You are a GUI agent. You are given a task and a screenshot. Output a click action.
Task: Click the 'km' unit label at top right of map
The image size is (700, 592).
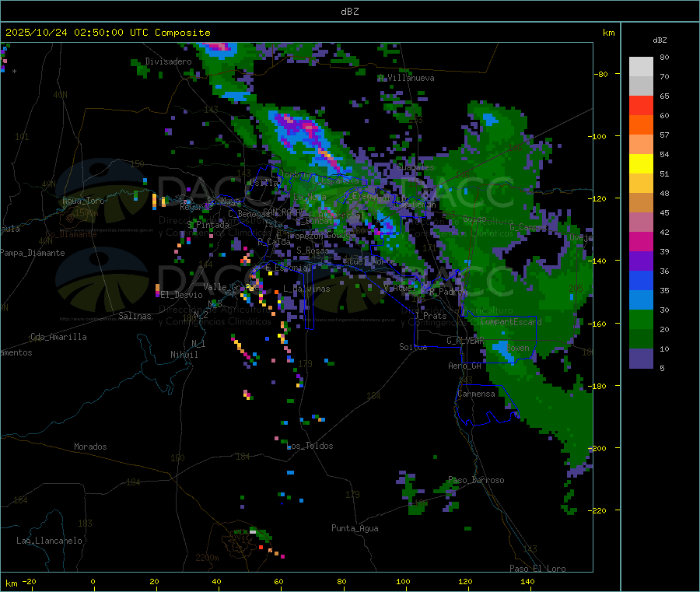click(608, 33)
